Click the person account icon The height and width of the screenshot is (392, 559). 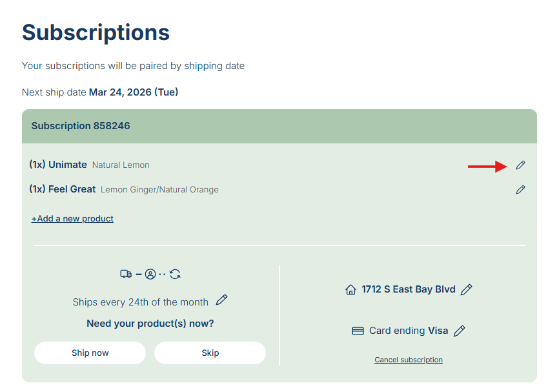(x=150, y=274)
